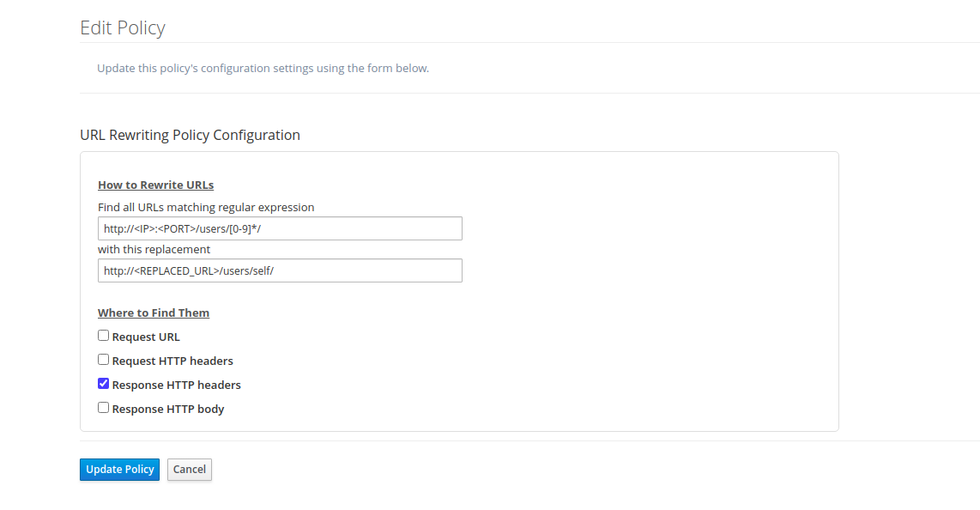Click the 'Request HTTP headers' label text
This screenshot has height=510, width=980.
pos(172,361)
